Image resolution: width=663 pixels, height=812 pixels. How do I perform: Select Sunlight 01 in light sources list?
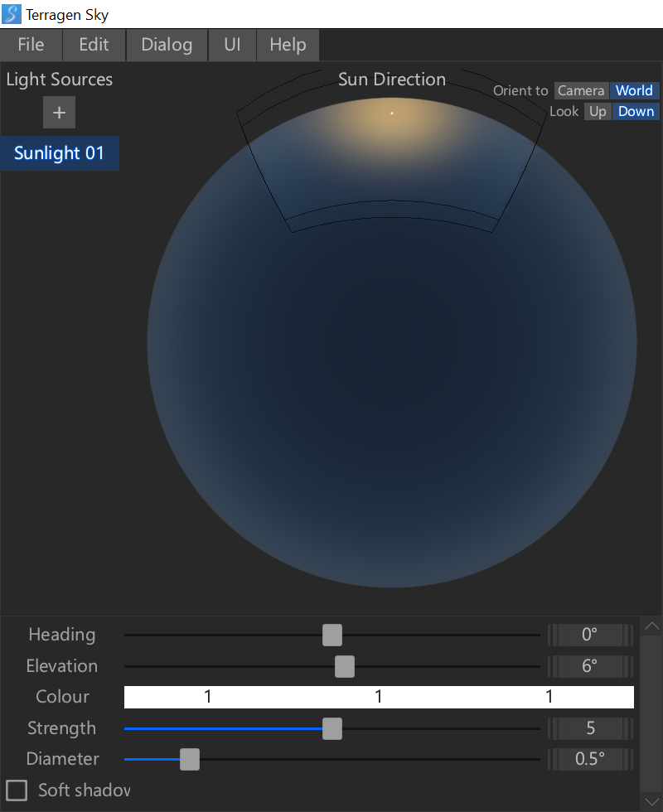pos(59,153)
